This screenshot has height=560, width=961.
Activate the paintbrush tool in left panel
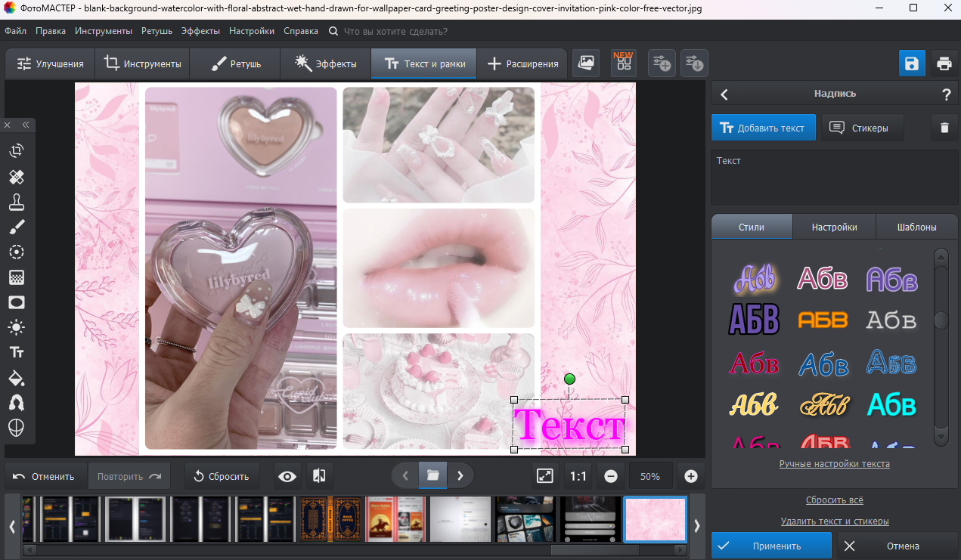coord(17,227)
